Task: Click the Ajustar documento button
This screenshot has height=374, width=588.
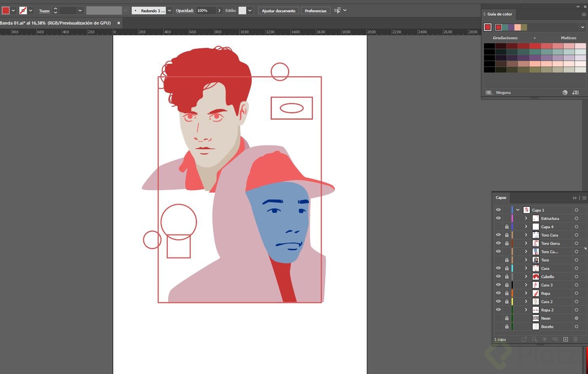Action: click(278, 10)
